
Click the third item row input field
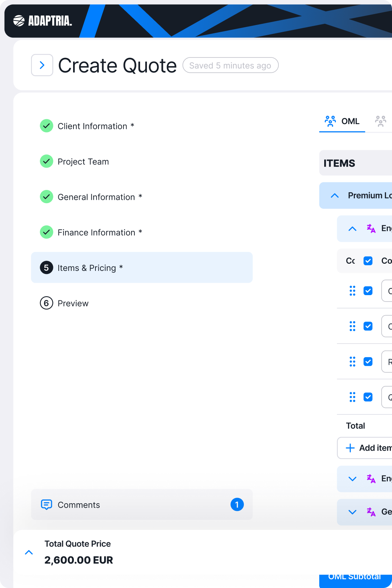[x=387, y=362]
